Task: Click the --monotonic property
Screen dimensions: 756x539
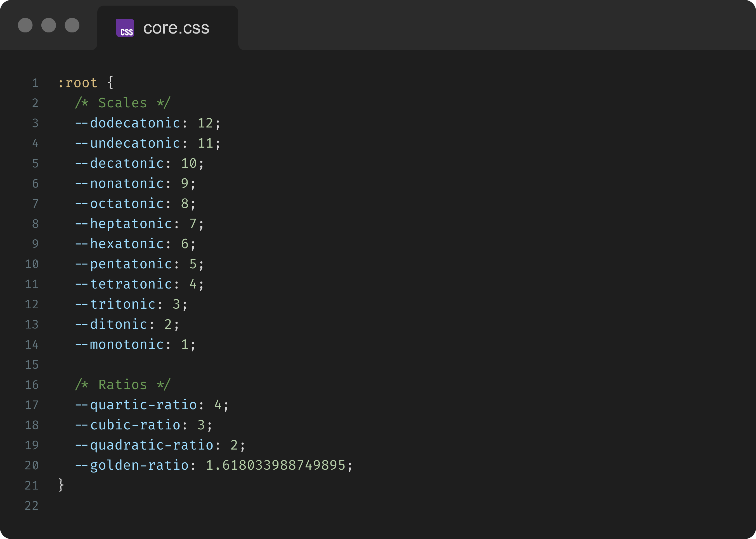Action: point(119,344)
